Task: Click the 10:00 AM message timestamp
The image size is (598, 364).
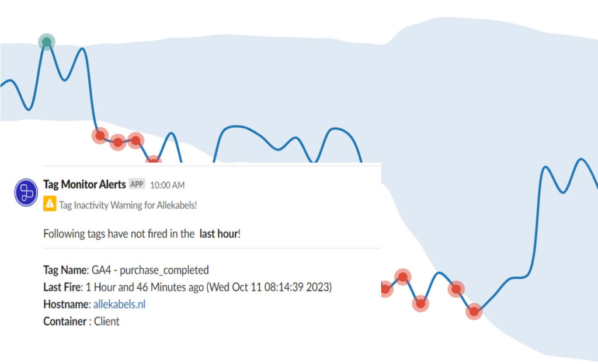Action: pyautogui.click(x=167, y=185)
